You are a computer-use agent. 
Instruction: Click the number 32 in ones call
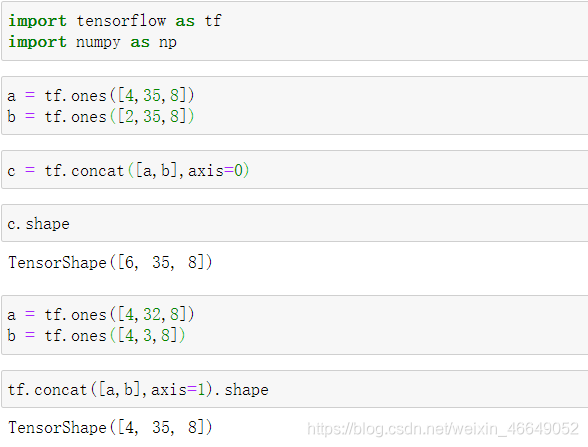152,314
